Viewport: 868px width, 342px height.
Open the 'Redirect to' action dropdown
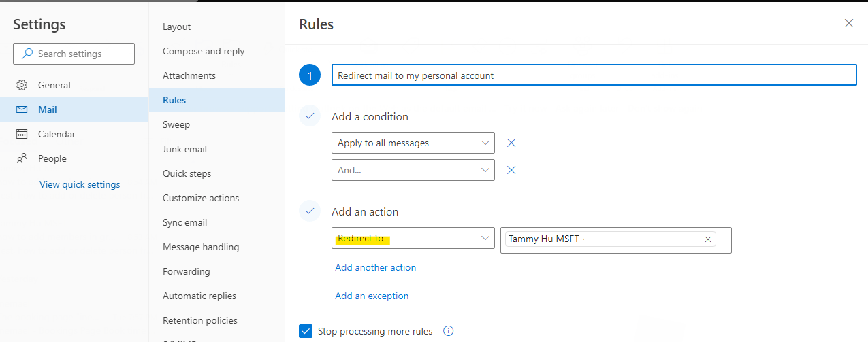[x=413, y=238]
